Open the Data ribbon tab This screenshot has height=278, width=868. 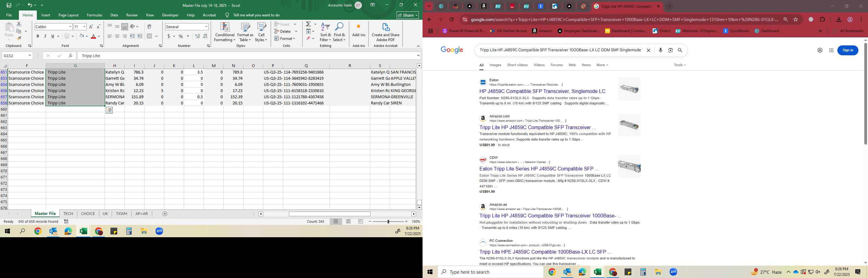tap(114, 15)
